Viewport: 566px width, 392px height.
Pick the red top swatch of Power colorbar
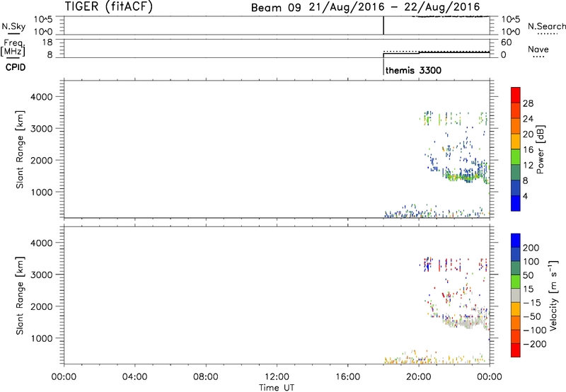pos(516,95)
